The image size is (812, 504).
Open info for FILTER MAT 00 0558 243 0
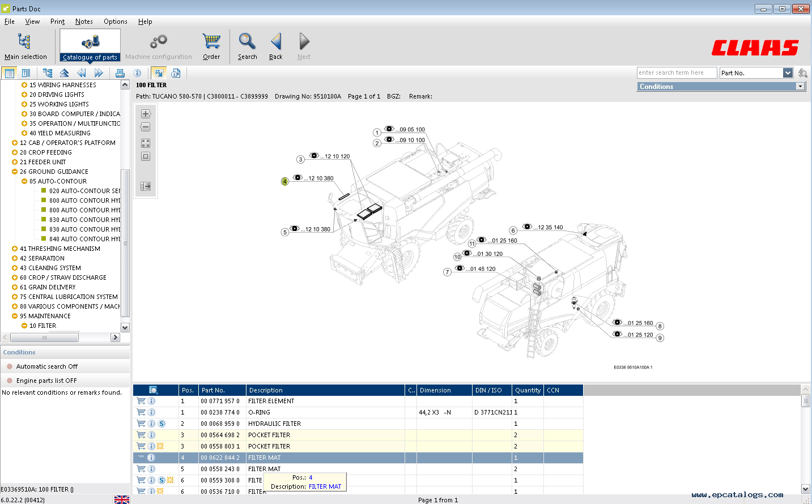[151, 469]
